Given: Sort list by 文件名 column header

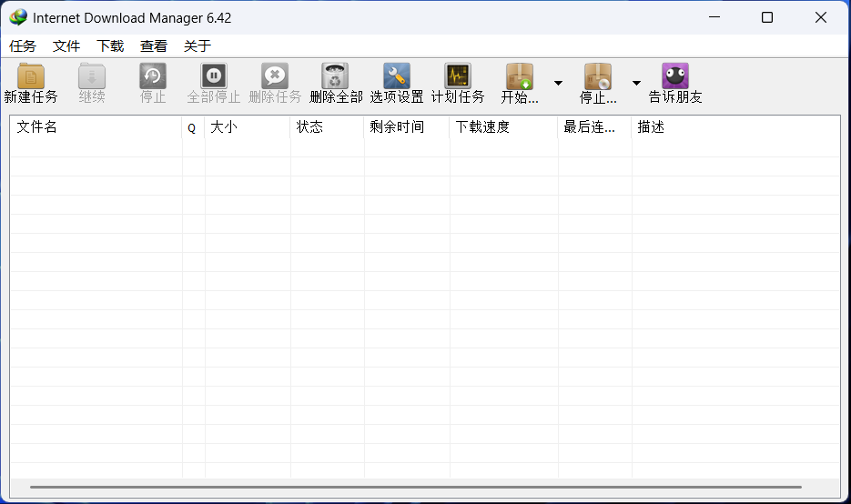Looking at the screenshot, I should [x=96, y=127].
